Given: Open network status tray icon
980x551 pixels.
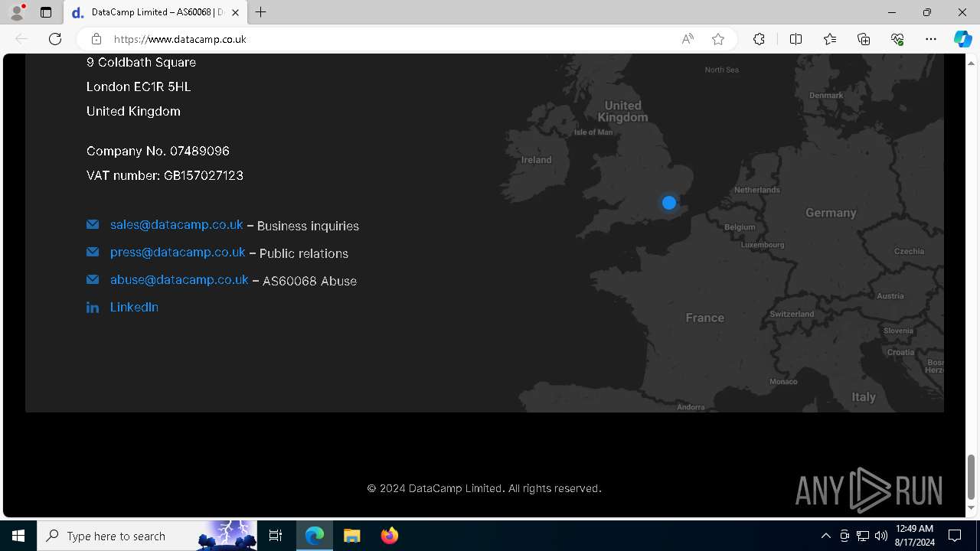Looking at the screenshot, I should pos(863,536).
